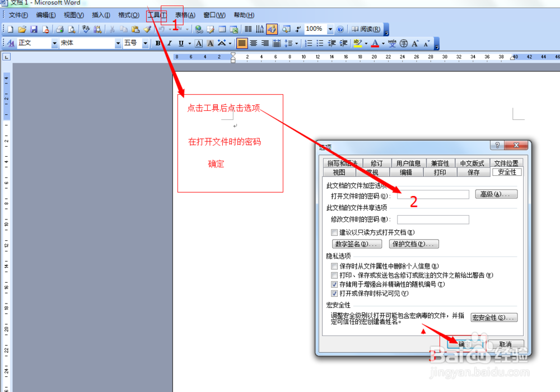Add phonetic guide with the wén icon
The image size is (560, 392).
(x=392, y=43)
